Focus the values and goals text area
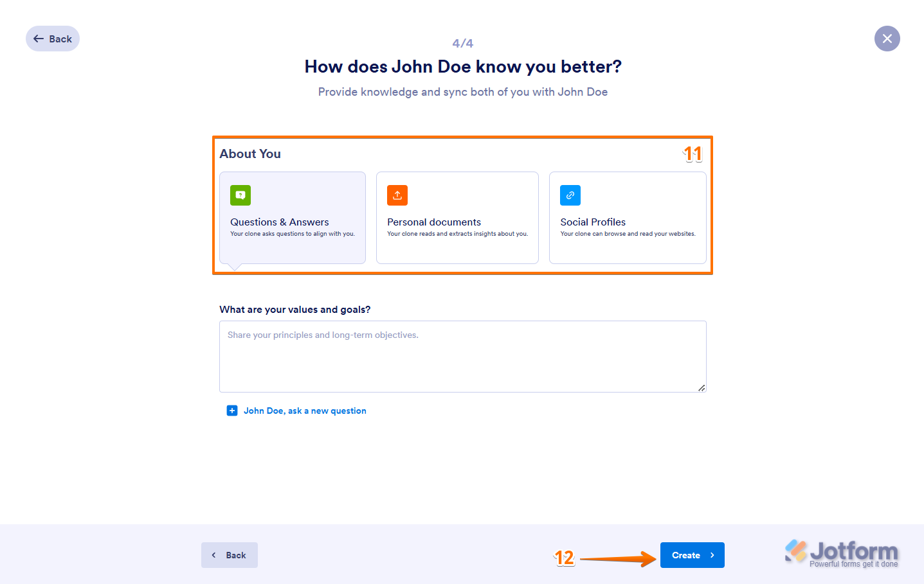Image resolution: width=924 pixels, height=584 pixels. (x=463, y=357)
